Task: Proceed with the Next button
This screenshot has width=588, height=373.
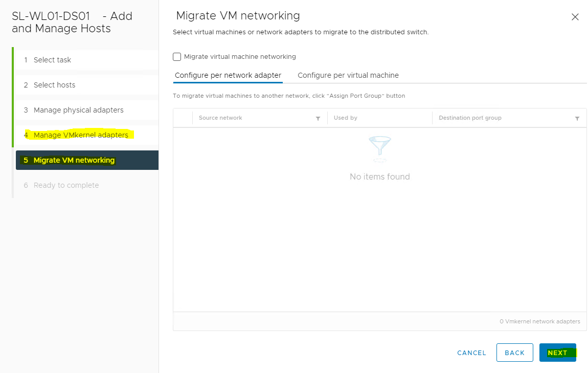Action: click(558, 353)
